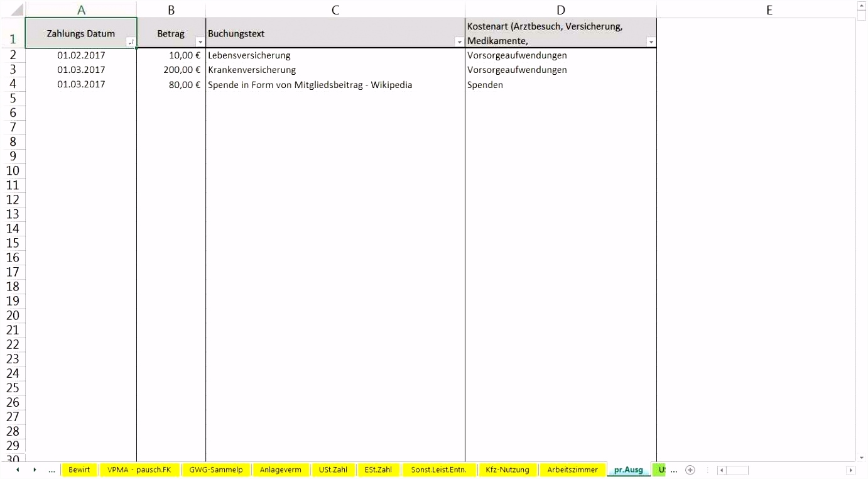This screenshot has width=868, height=479.
Task: Open the Buchungstext filter dropdown
Action: click(x=460, y=42)
